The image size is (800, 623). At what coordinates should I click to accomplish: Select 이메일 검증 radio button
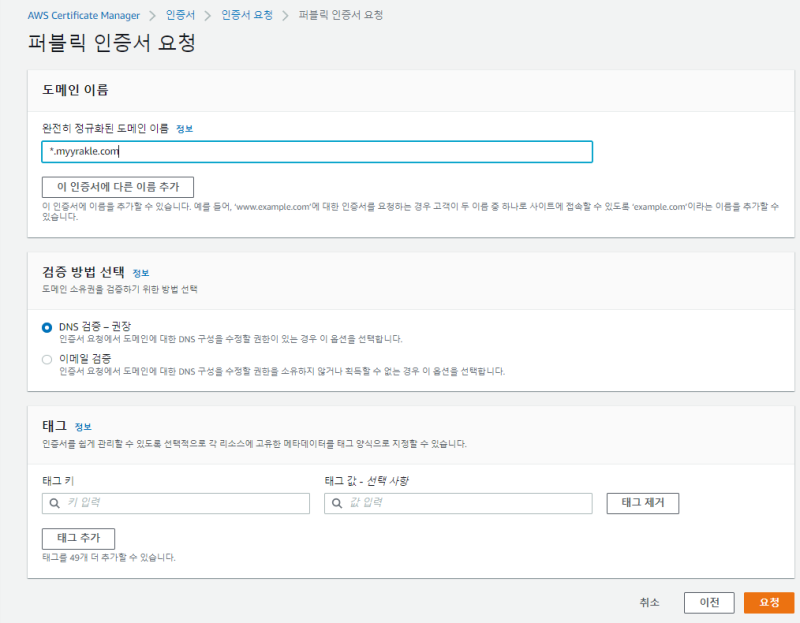[47, 359]
